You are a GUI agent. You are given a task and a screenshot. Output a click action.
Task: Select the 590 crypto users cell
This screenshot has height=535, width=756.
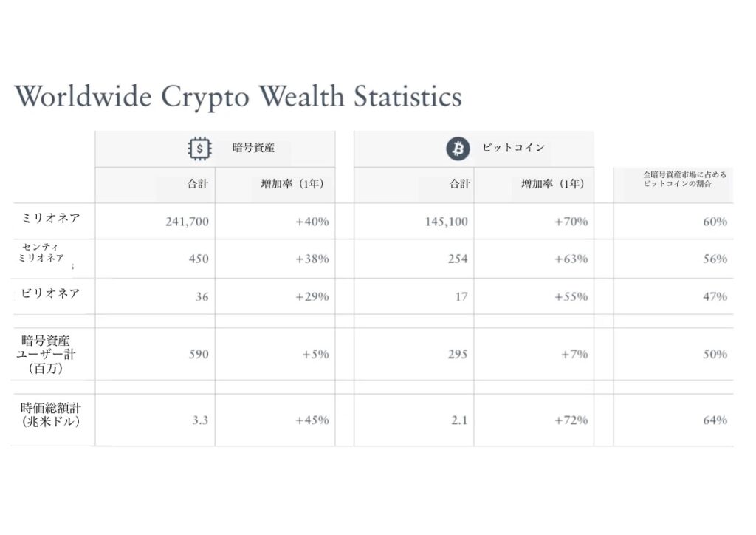198,354
